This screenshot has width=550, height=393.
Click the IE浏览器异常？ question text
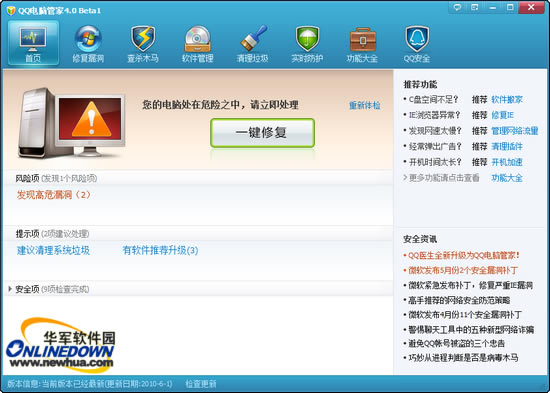pyautogui.click(x=435, y=115)
